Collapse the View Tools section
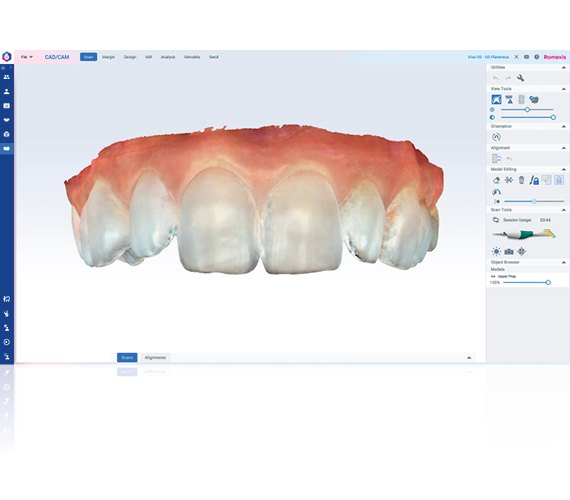 564,89
